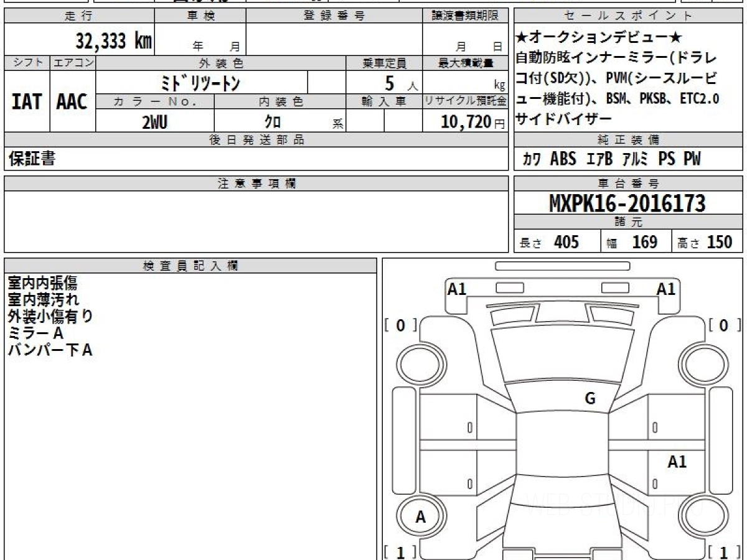The width and height of the screenshot is (747, 560).
Task: Select the 乗車定員 header
Action: pos(384,63)
